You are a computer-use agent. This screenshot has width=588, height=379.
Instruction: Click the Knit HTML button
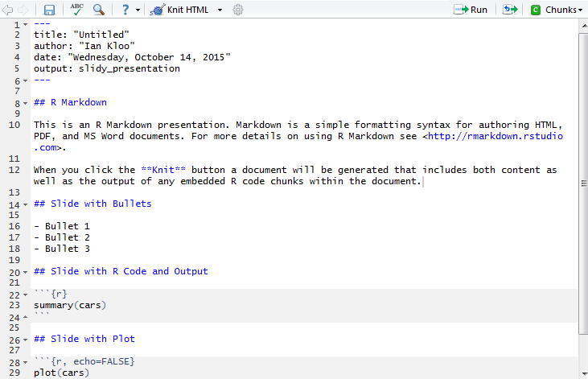(x=179, y=10)
